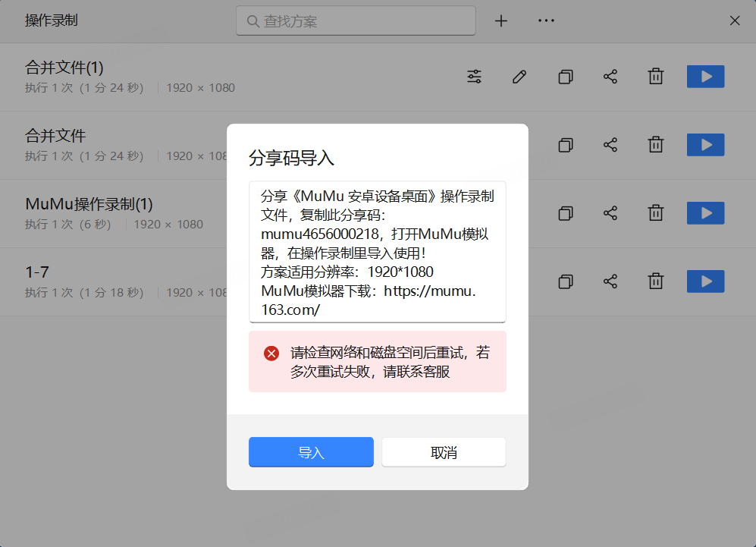The height and width of the screenshot is (547, 756).
Task: Share the 1-7 recording
Action: 610,281
